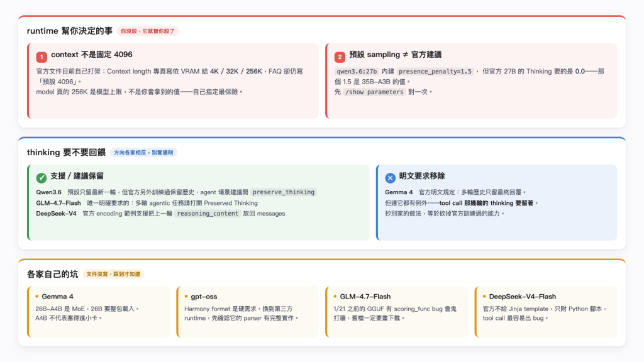This screenshot has height=362, width=644.
Task: Click the red number 2 badge icon
Action: click(340, 57)
